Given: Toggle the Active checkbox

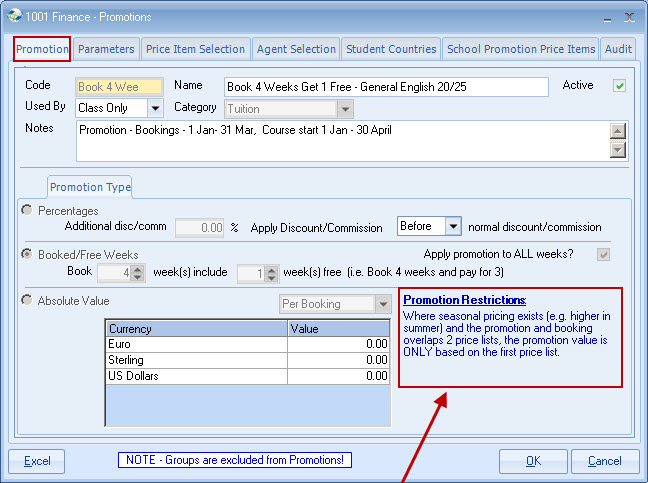Looking at the screenshot, I should [x=619, y=86].
